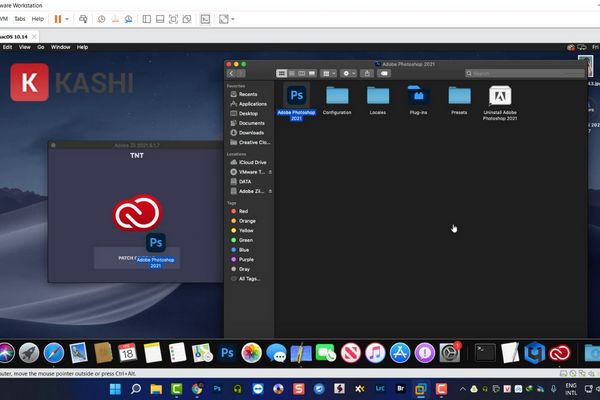This screenshot has width=600, height=400.
Task: Click ENG INTL language indicator
Action: [x=571, y=389]
